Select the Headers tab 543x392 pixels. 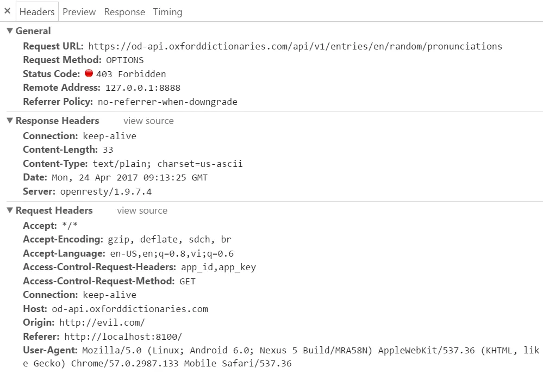(37, 12)
